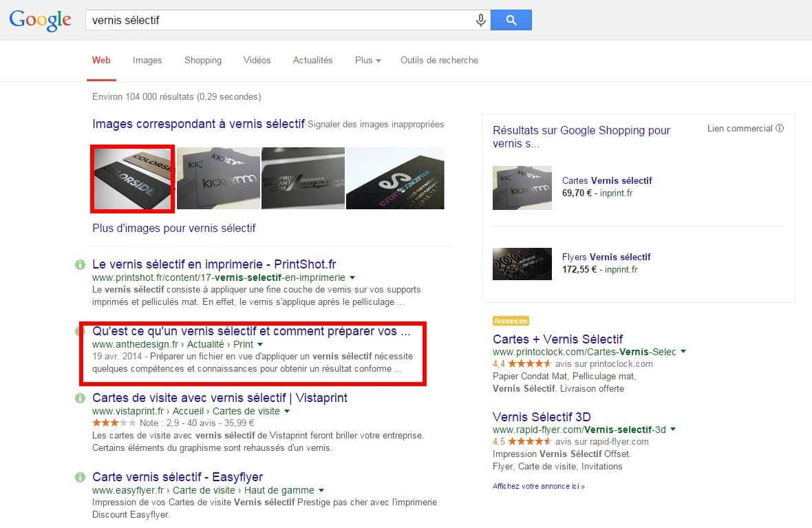The image size is (812, 528).
Task: Open Cartes de visite avec vernis sélectif Vistaprint
Action: click(220, 398)
